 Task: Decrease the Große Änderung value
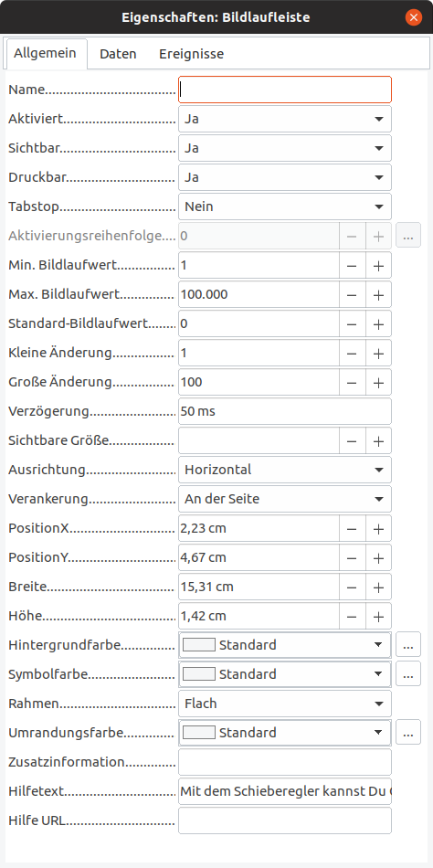pyautogui.click(x=353, y=382)
